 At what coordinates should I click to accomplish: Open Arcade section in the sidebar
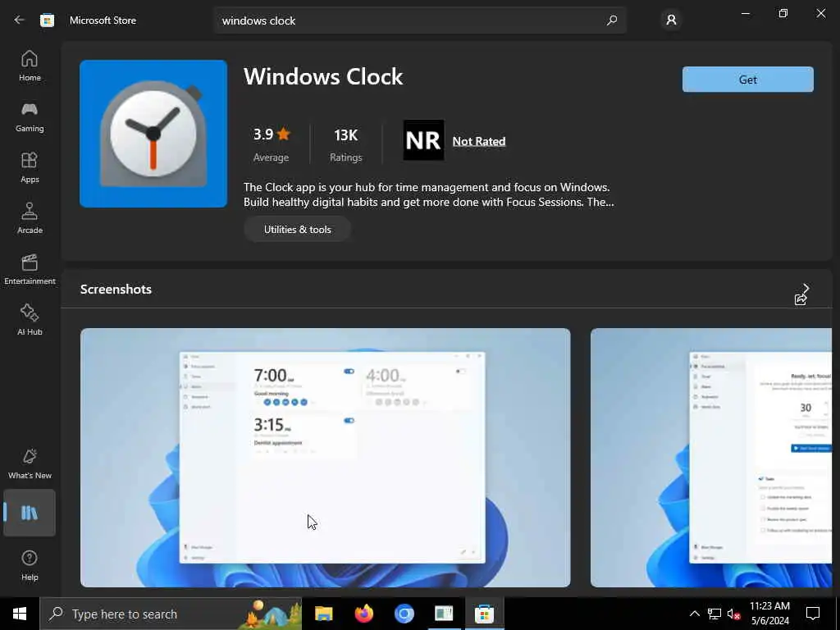click(30, 218)
